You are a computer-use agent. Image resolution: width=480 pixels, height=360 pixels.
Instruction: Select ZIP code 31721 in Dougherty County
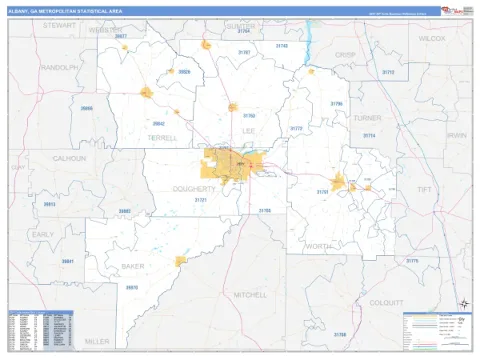coord(201,200)
